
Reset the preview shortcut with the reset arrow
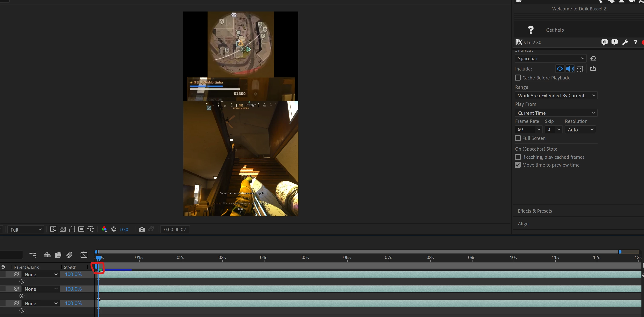click(x=593, y=59)
